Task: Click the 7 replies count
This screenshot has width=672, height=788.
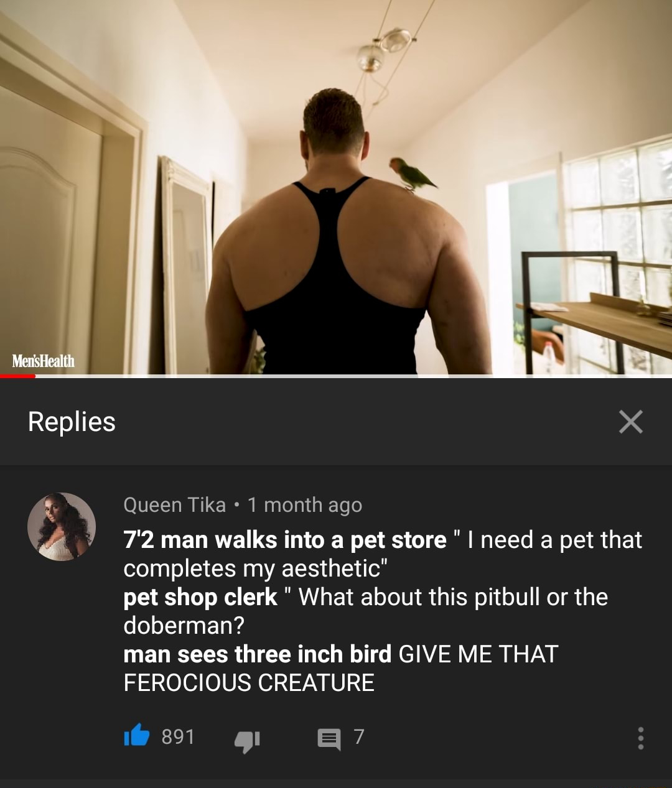Action: pyautogui.click(x=359, y=736)
